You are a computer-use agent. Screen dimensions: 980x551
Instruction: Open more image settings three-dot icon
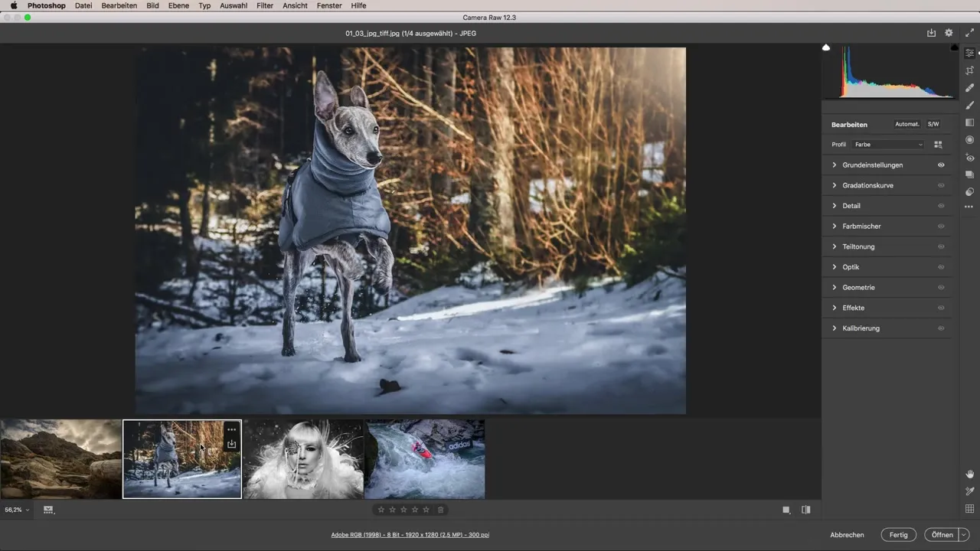point(969,207)
